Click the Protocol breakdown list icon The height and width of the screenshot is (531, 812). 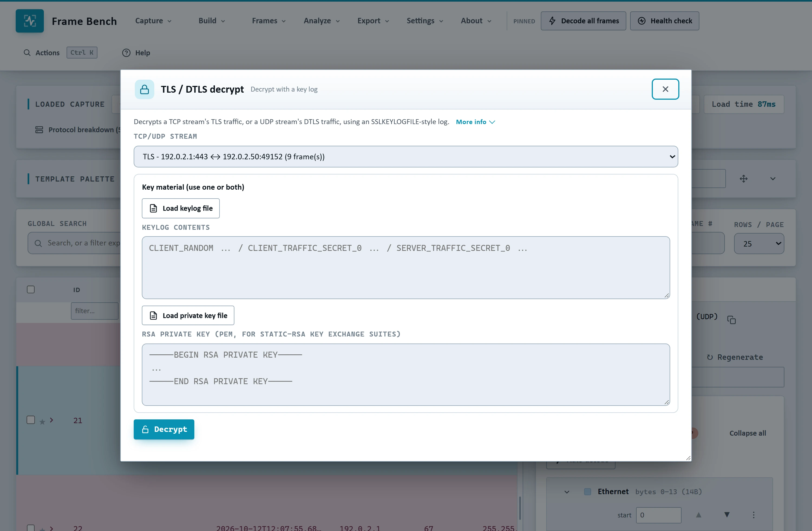[39, 130]
